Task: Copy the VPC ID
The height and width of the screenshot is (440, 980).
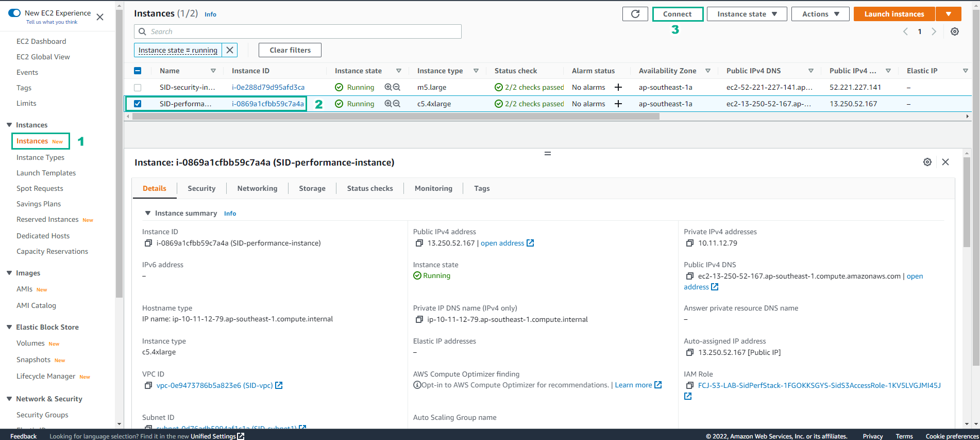Action: point(148,385)
